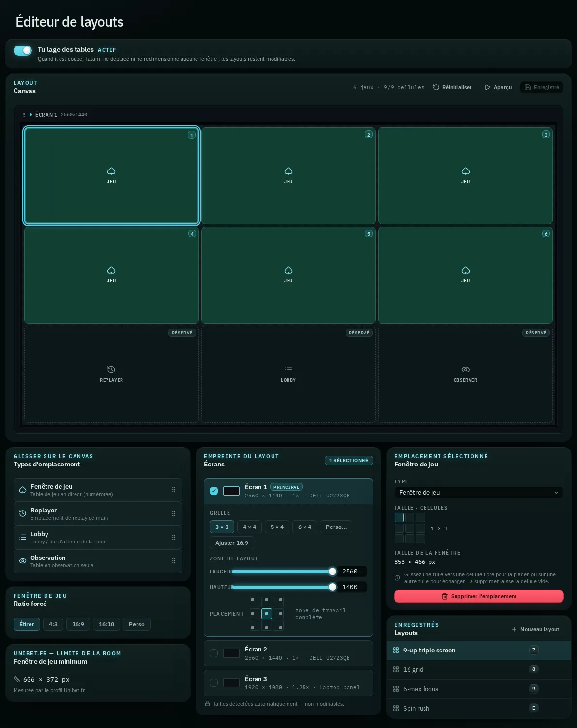577x728 pixels.
Task: Click the Observation eye icon in the types list
Action: [x=23, y=561]
